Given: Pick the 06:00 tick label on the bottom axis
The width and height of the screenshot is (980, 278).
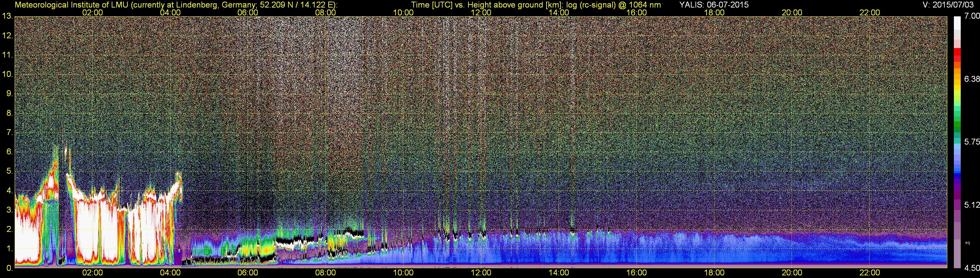Looking at the screenshot, I should tap(248, 273).
